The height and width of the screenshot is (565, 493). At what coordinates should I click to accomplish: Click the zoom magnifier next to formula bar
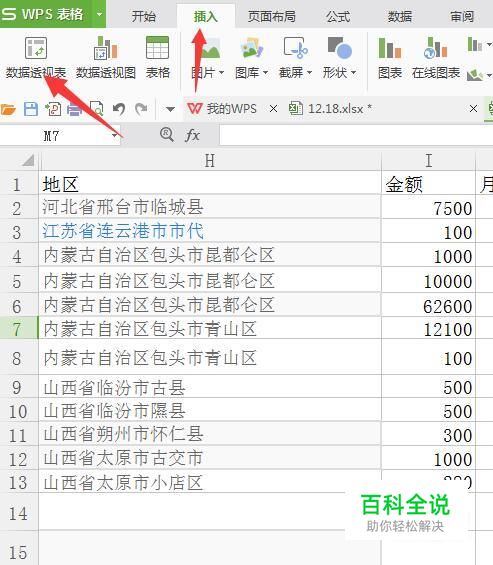coord(167,135)
